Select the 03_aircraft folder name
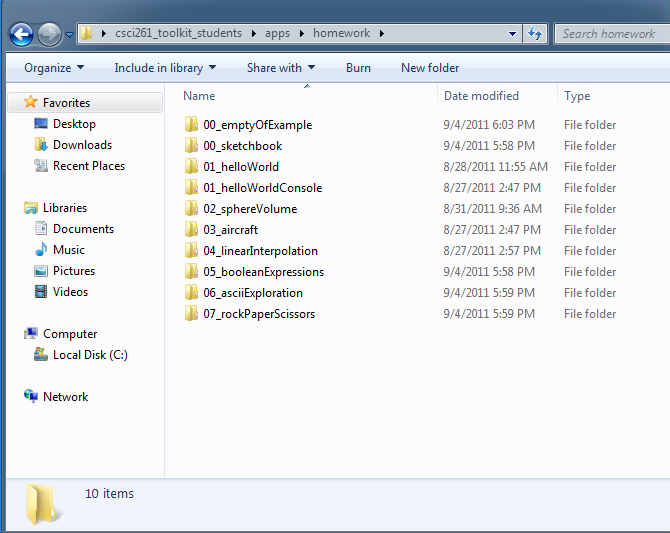The width and height of the screenshot is (670, 533). tap(230, 230)
